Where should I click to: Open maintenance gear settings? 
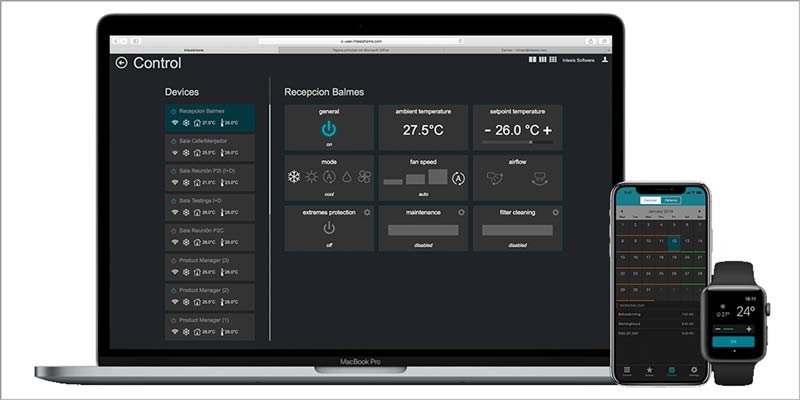click(x=461, y=212)
